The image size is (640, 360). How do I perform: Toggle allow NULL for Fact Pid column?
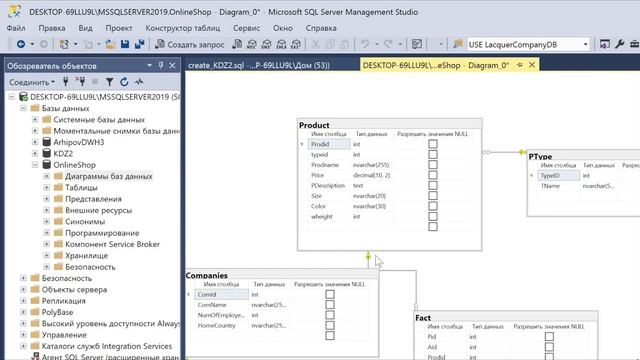pyautogui.click(x=549, y=336)
